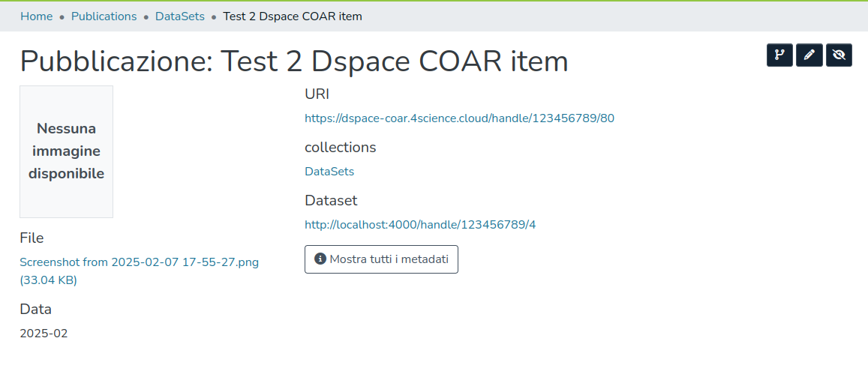868x392 pixels.
Task: Open the edit item pencil icon
Action: pyautogui.click(x=809, y=55)
